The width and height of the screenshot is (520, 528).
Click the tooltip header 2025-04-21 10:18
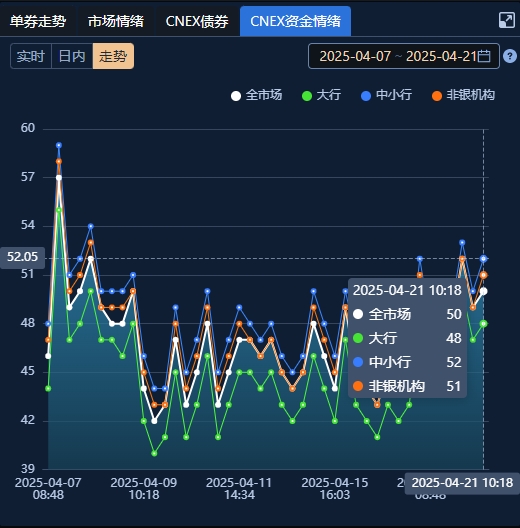coord(407,290)
